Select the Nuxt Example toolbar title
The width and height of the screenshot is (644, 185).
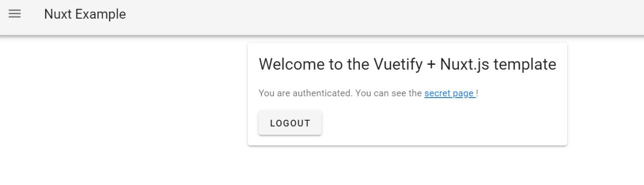tap(85, 14)
